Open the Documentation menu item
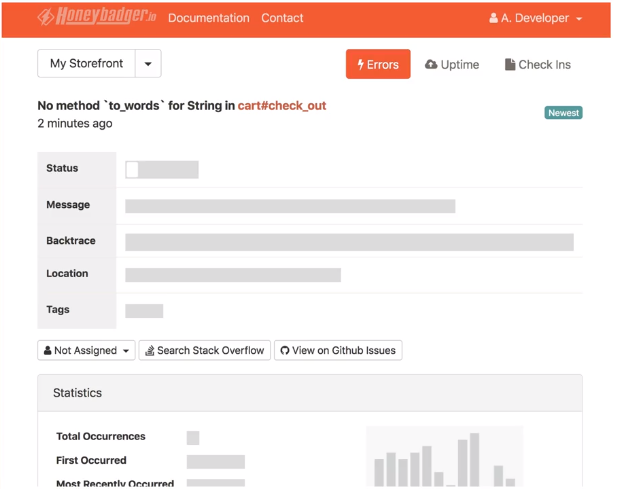Image resolution: width=624 pixels, height=489 pixels. coord(209,18)
